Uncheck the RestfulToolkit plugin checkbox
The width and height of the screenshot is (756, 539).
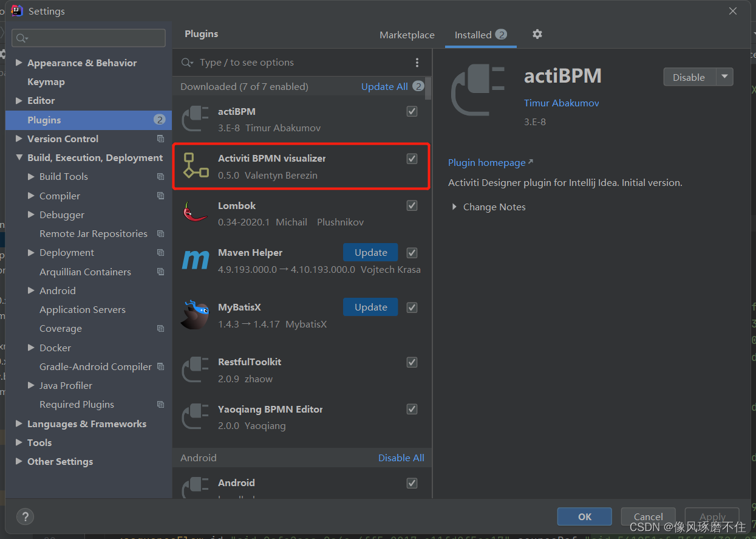(412, 362)
